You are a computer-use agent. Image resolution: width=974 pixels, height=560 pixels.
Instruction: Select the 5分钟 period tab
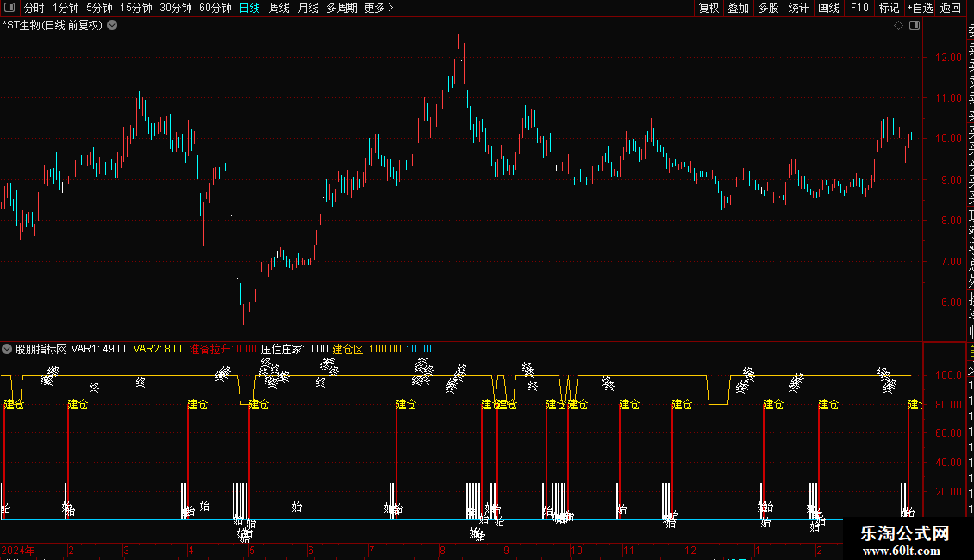click(99, 8)
